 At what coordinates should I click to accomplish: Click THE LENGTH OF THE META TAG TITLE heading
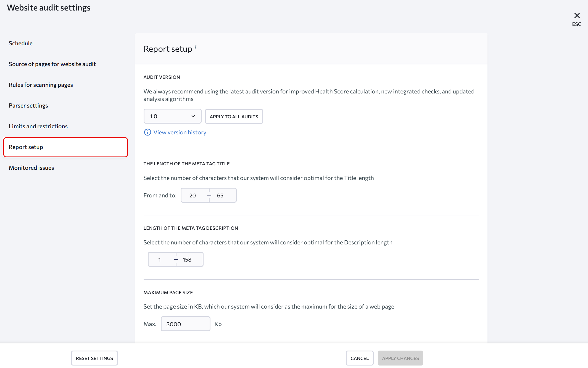186,164
